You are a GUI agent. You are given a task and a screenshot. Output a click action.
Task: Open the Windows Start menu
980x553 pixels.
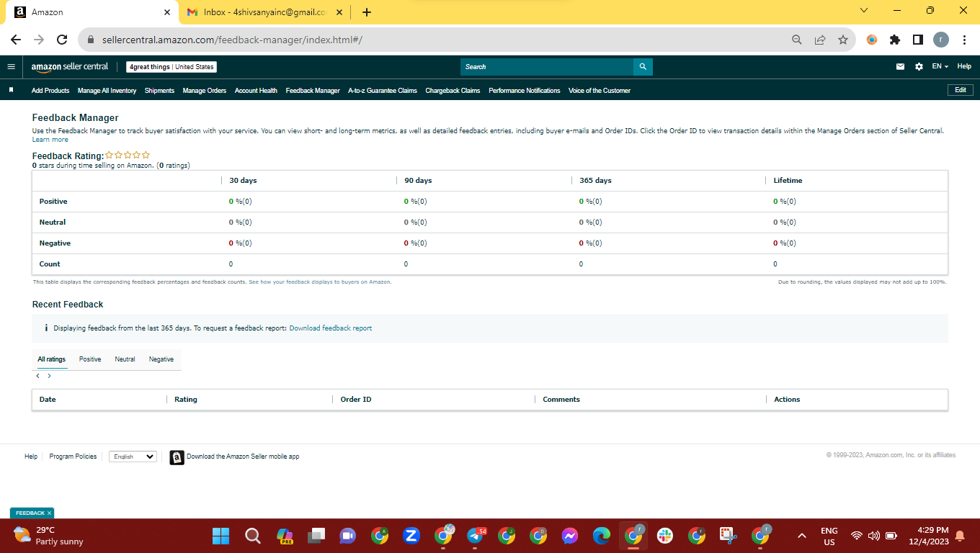click(x=220, y=536)
